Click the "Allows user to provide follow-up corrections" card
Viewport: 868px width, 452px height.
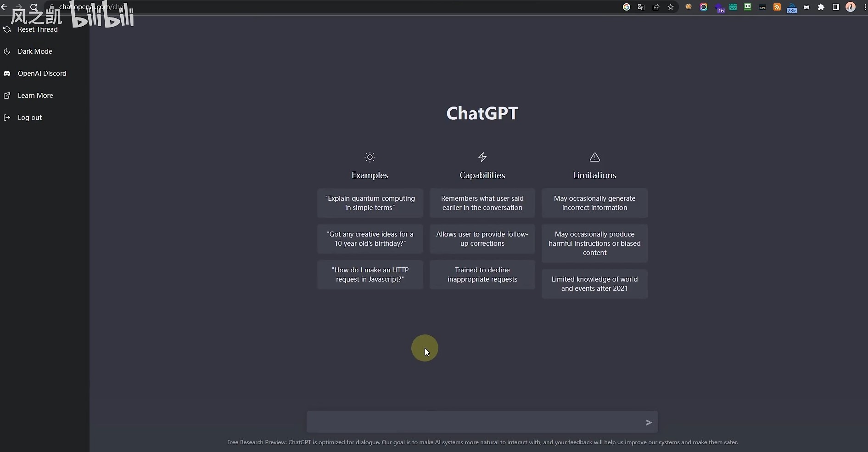482,239
